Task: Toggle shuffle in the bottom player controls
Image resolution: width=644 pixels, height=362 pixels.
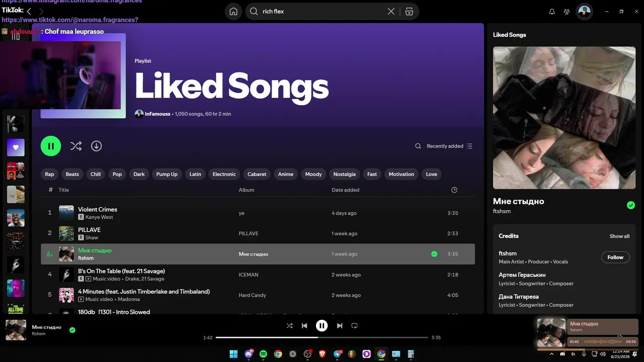Action: (x=289, y=326)
